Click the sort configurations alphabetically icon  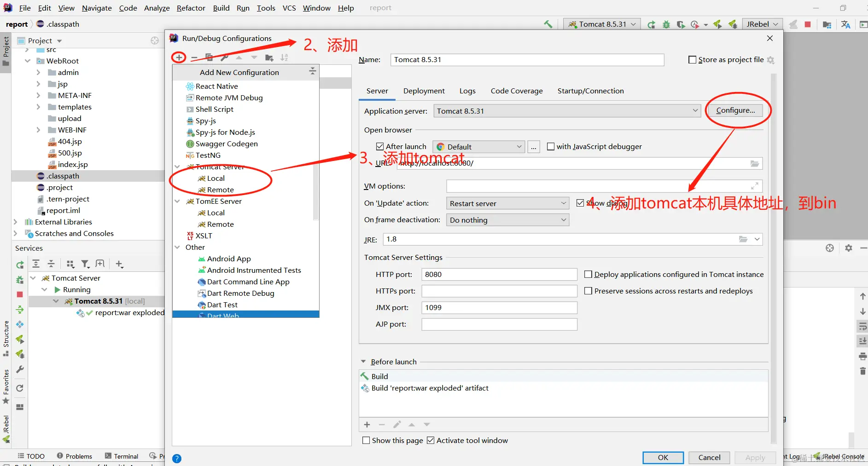point(284,58)
